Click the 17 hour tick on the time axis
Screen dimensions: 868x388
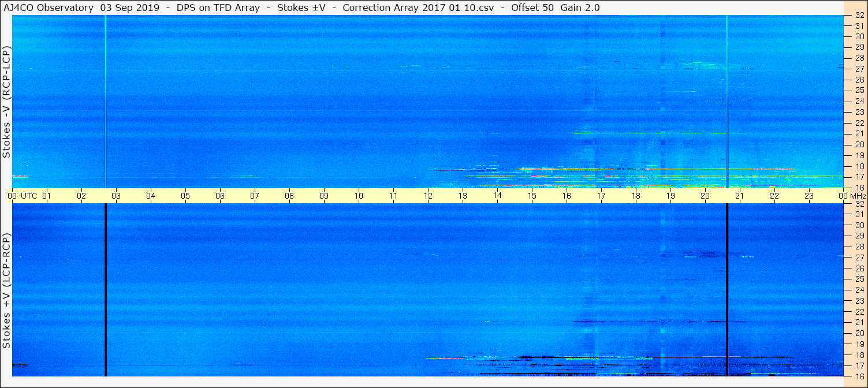point(601,196)
